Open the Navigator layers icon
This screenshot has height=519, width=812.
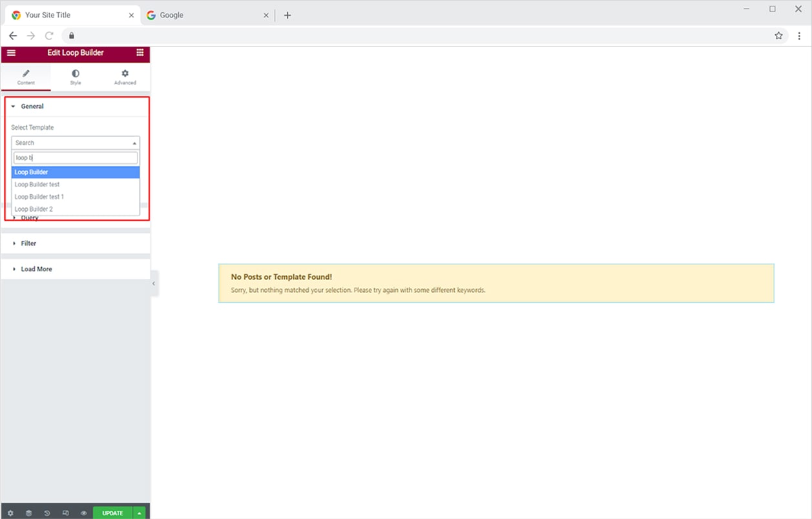coord(28,513)
